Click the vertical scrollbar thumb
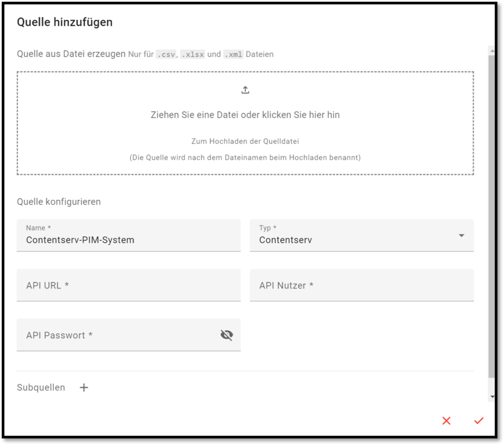 492,217
